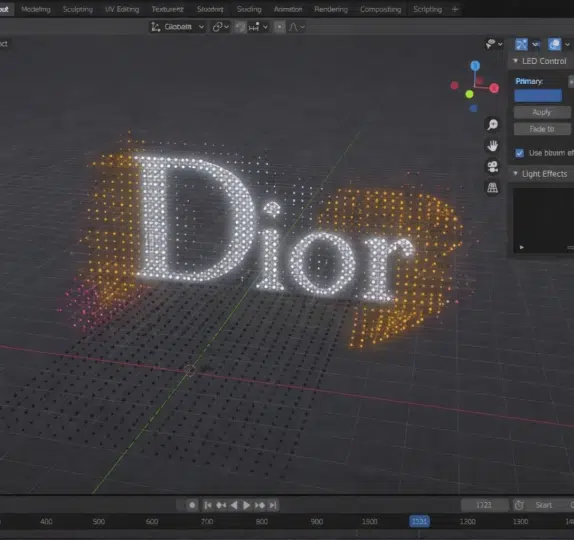Switch to the Rendering workspace tab

point(331,9)
